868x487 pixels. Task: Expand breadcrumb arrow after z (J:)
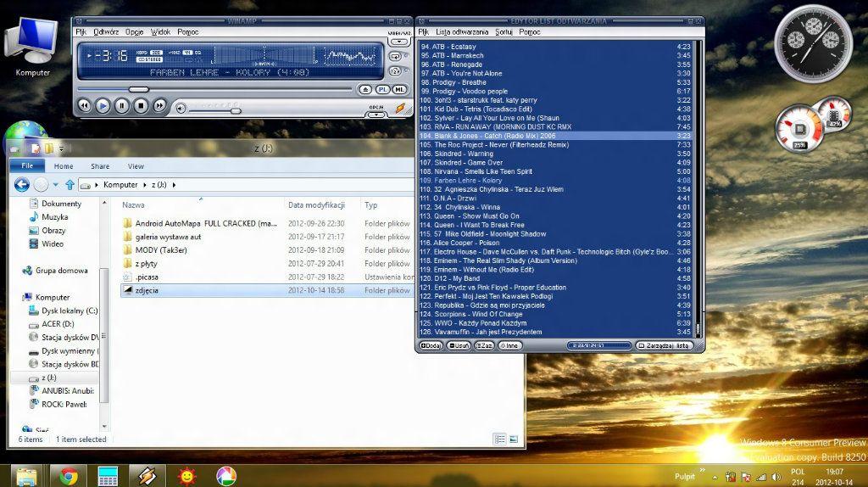174,185
